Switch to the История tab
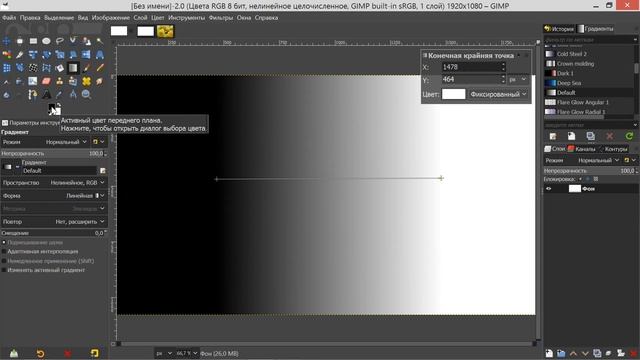The height and width of the screenshot is (360, 640). tap(559, 29)
